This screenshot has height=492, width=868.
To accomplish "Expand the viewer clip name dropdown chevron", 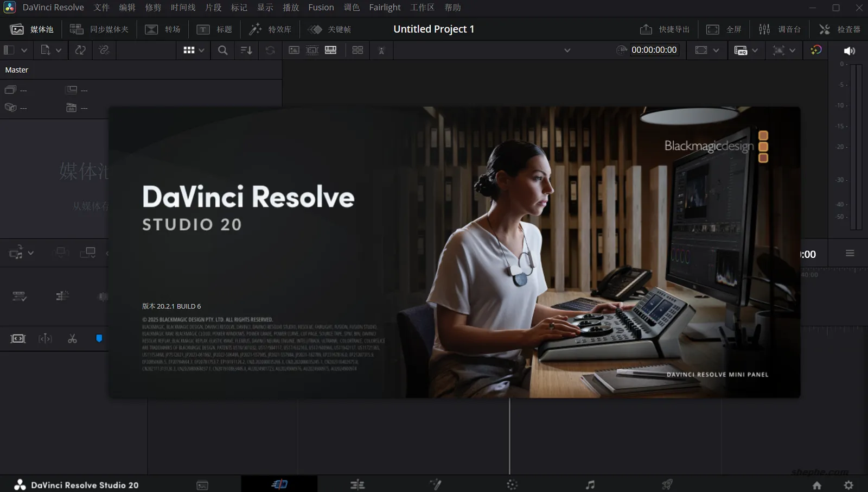I will coord(567,51).
